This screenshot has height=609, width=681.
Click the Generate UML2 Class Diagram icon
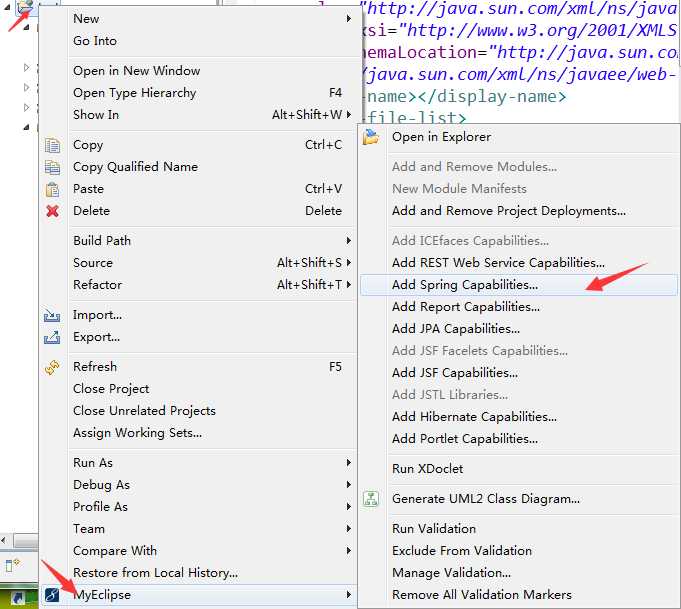click(371, 499)
